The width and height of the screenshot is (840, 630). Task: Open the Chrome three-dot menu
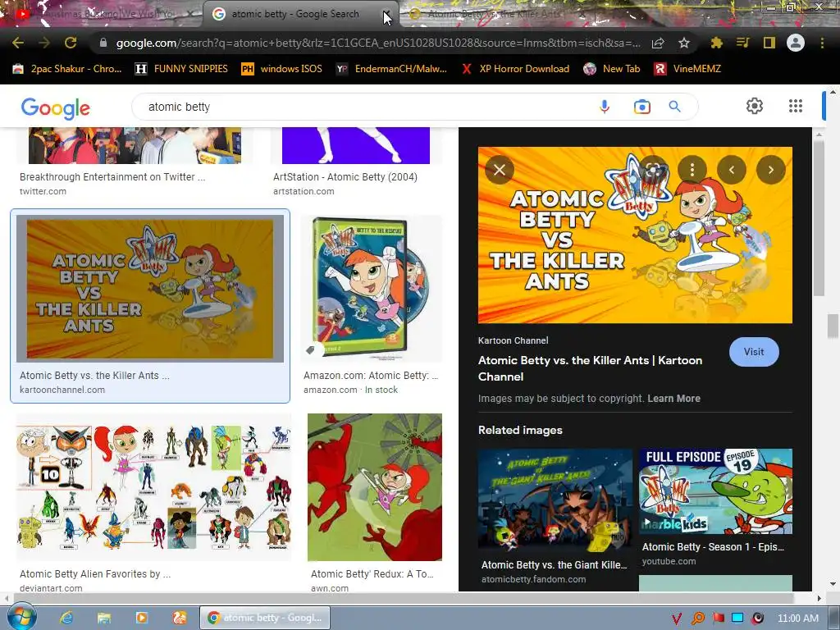pyautogui.click(x=822, y=43)
